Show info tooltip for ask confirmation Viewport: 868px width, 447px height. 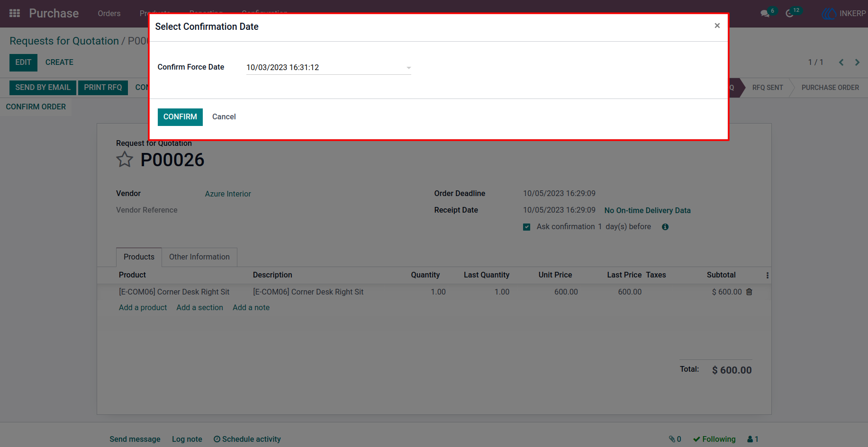pyautogui.click(x=665, y=227)
